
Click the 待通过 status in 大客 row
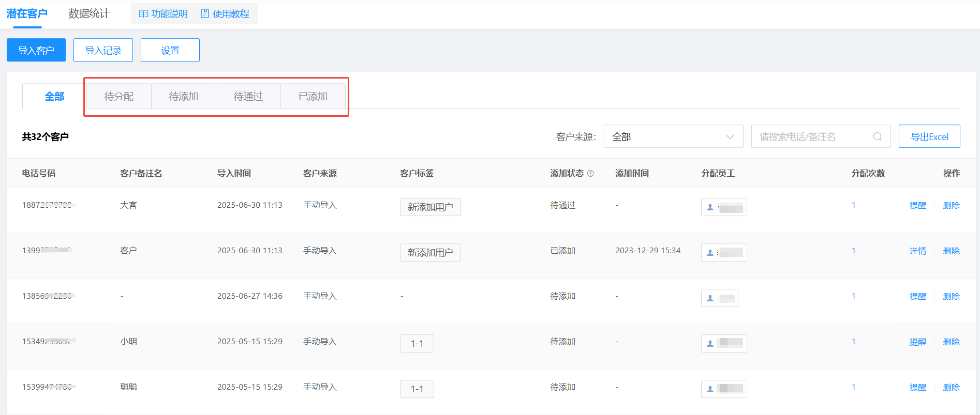563,205
